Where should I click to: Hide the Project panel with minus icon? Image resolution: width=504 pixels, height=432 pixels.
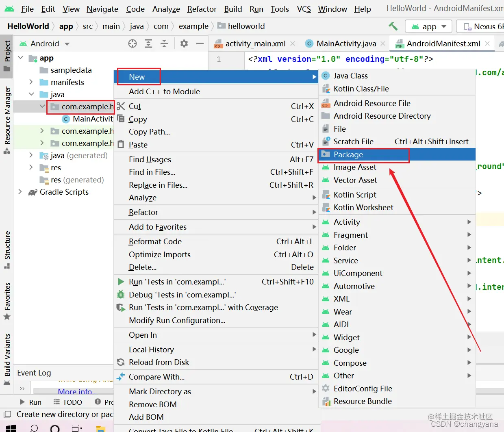point(200,43)
